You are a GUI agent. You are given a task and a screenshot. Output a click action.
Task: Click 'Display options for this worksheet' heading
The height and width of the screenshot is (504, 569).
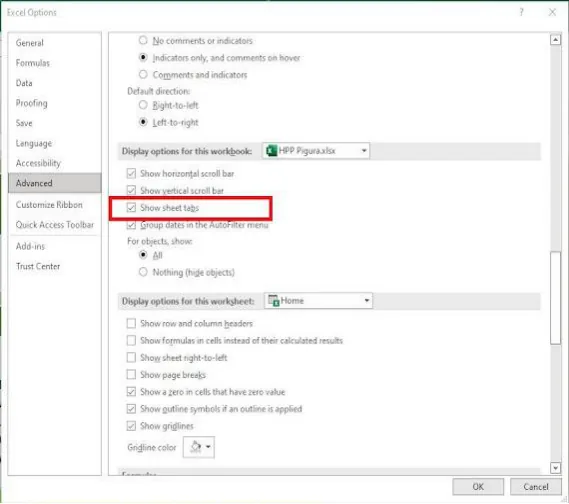click(x=188, y=301)
